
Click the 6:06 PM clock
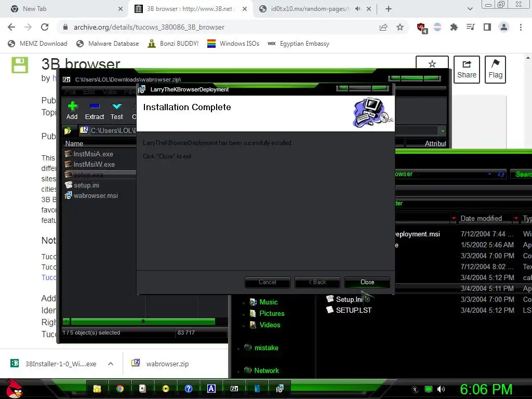[x=486, y=390]
